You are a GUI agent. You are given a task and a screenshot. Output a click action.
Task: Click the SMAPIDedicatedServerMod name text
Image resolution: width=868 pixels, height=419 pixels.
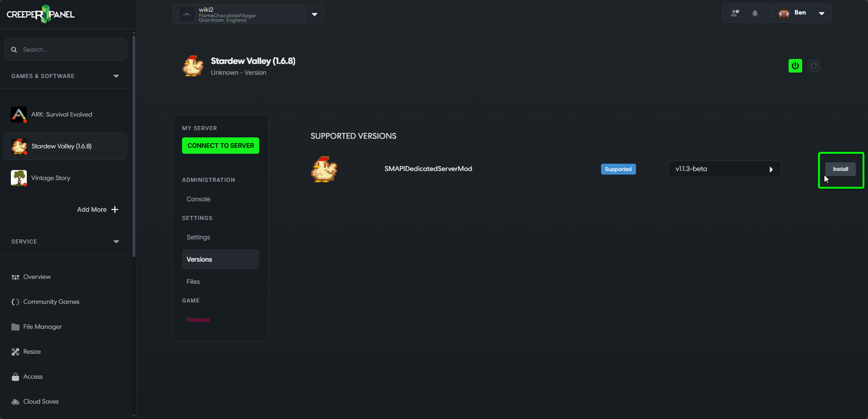(x=428, y=169)
